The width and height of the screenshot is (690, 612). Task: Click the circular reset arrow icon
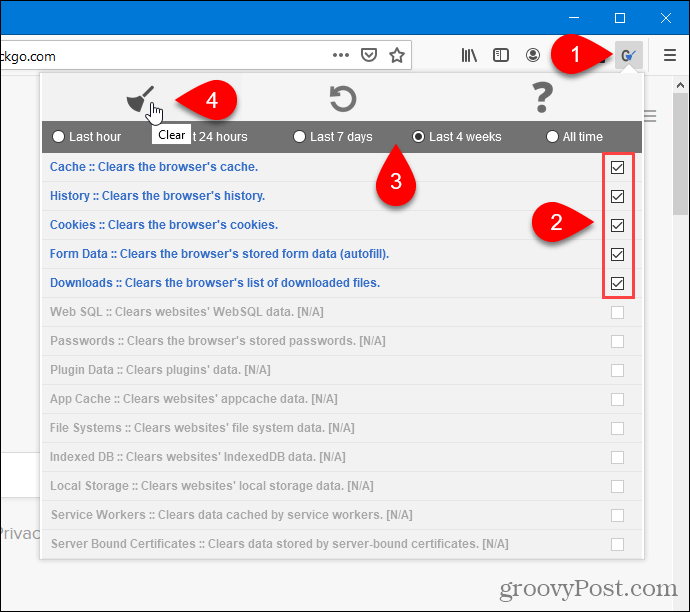point(343,99)
